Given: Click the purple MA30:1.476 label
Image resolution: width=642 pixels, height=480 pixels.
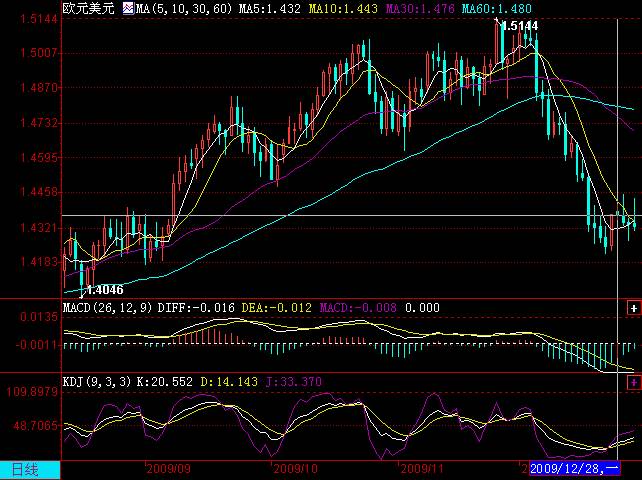Looking at the screenshot, I should click(x=420, y=8).
